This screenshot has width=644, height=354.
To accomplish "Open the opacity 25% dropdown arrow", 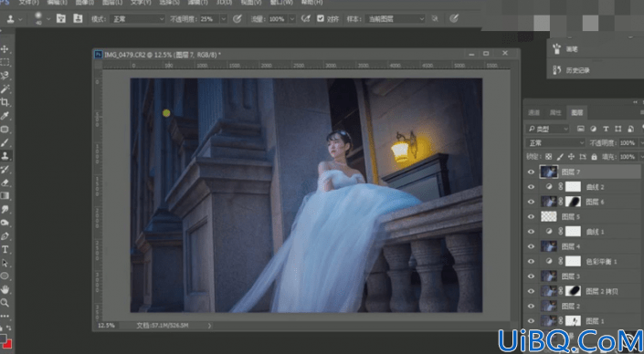I will click(x=224, y=19).
